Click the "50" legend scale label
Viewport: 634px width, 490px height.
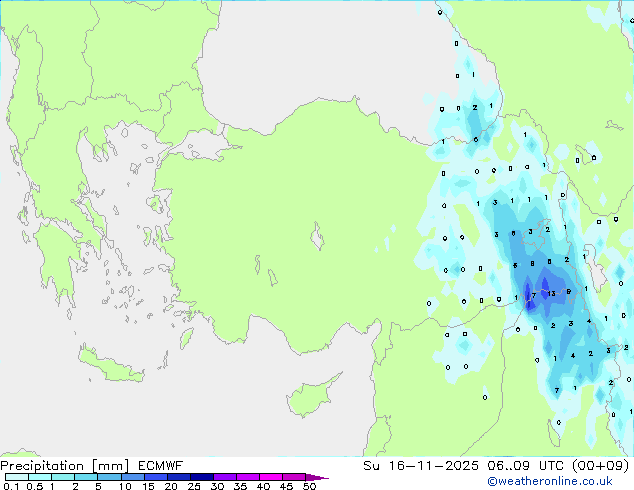pos(309,486)
